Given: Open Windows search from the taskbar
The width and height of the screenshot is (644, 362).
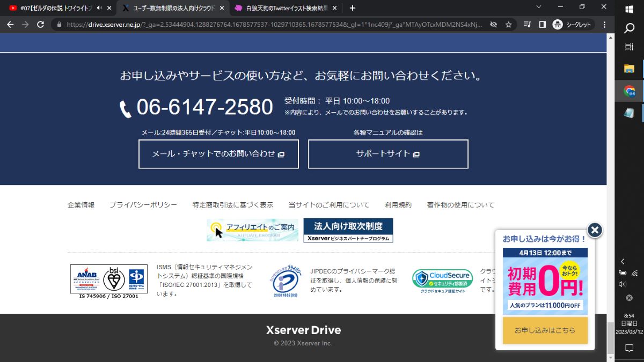Looking at the screenshot, I should coord(630,28).
